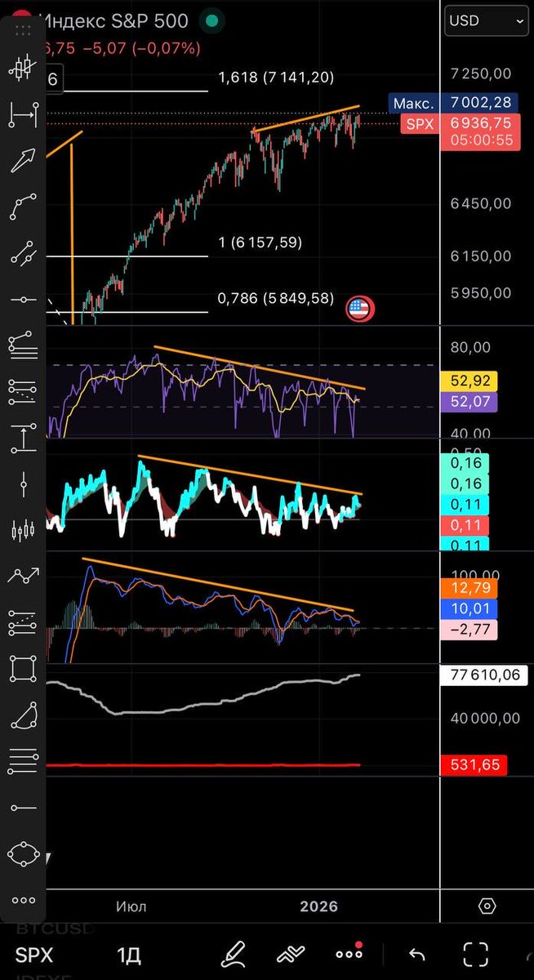This screenshot has height=980, width=534.
Task: Select the date and price range measure tool
Action: [x=23, y=114]
